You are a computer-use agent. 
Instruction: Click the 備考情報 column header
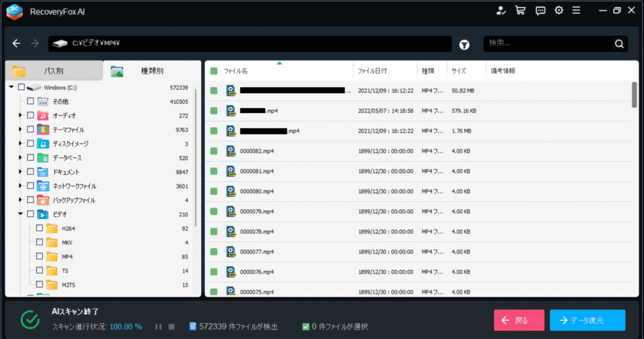[x=502, y=70]
